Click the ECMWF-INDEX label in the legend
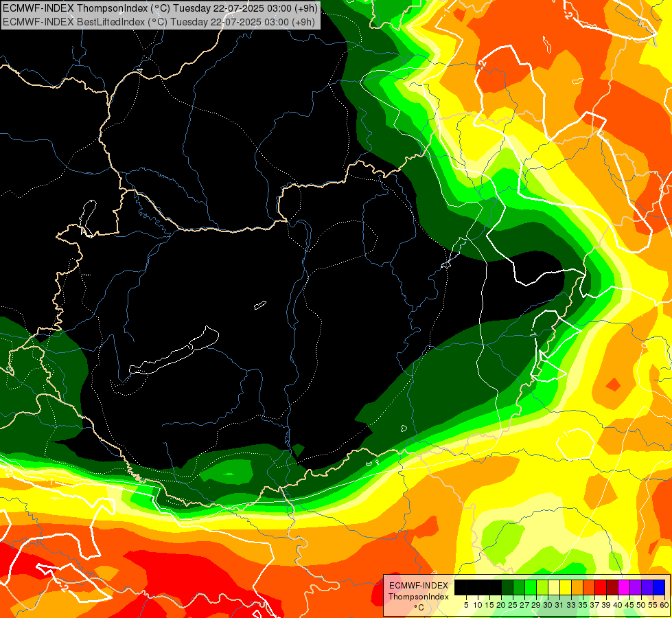Viewport: 672px width, 618px height. point(419,586)
